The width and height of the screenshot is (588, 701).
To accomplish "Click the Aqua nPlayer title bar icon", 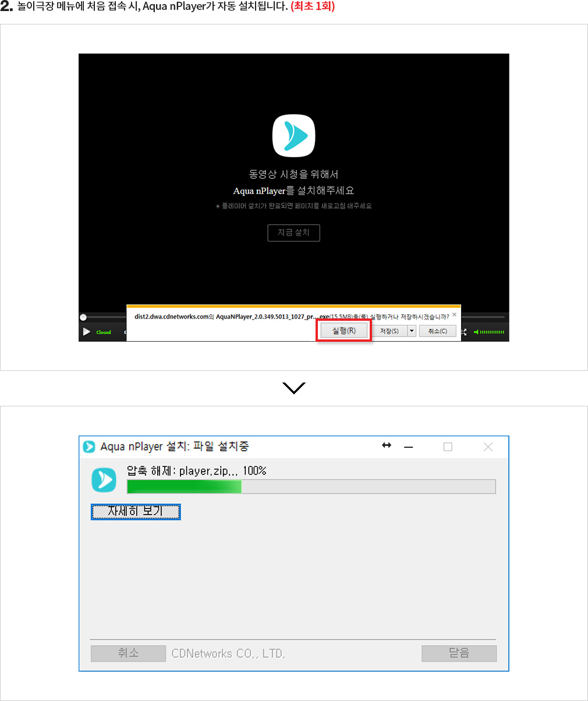I will [x=89, y=447].
